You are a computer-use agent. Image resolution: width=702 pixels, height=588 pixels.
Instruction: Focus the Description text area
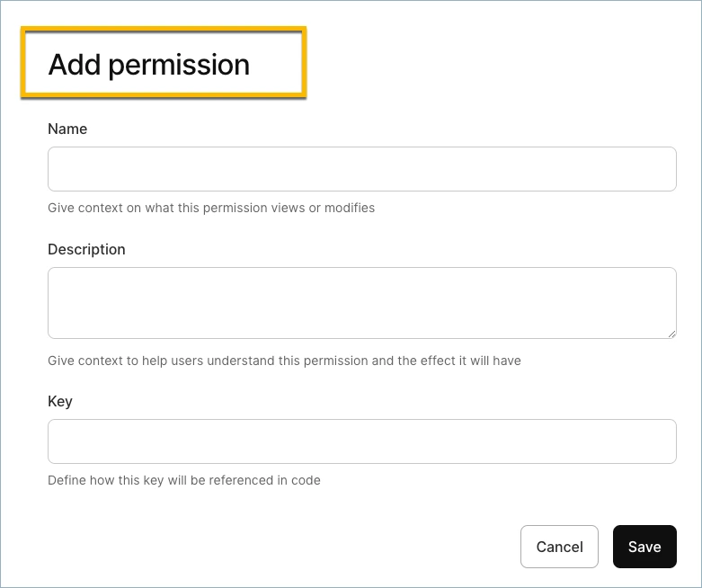(x=361, y=303)
